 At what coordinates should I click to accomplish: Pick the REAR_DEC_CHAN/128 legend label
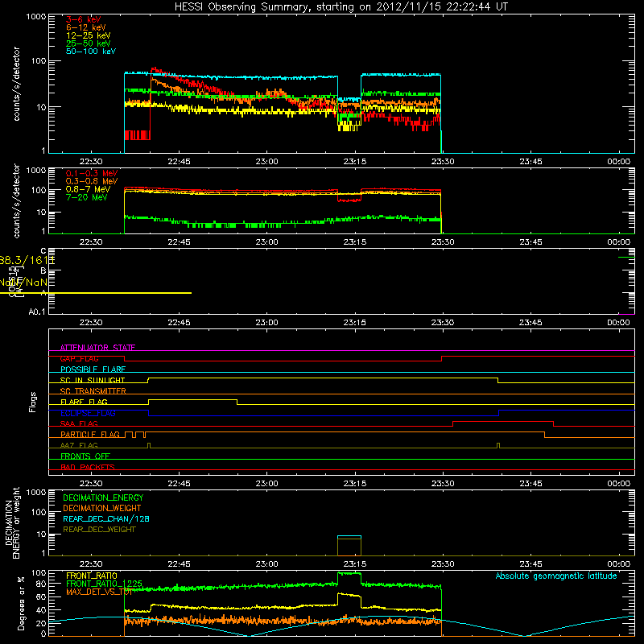click(106, 518)
